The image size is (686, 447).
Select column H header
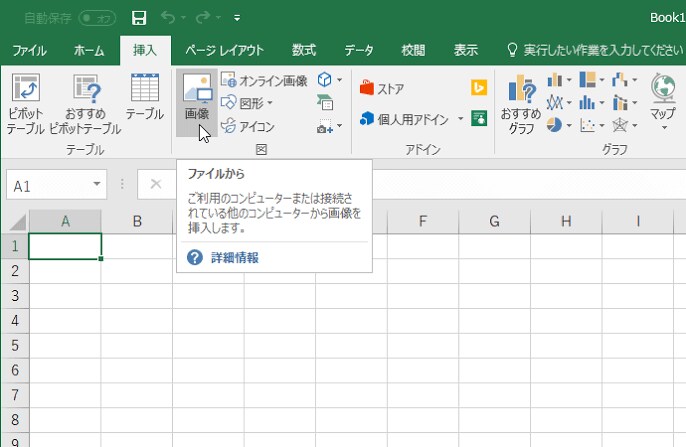(x=566, y=221)
